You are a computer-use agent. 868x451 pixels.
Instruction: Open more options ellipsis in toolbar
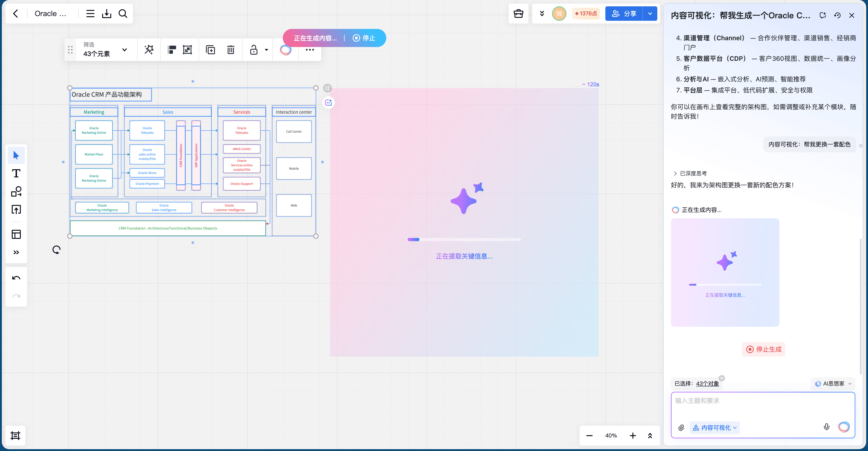[x=310, y=50]
